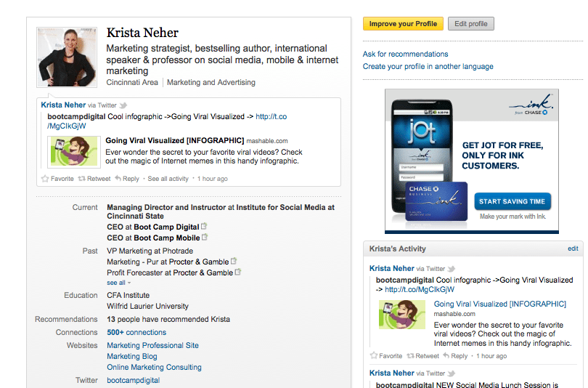Open Marketing Blog website link
Screen dimensions: 588x388
click(132, 357)
